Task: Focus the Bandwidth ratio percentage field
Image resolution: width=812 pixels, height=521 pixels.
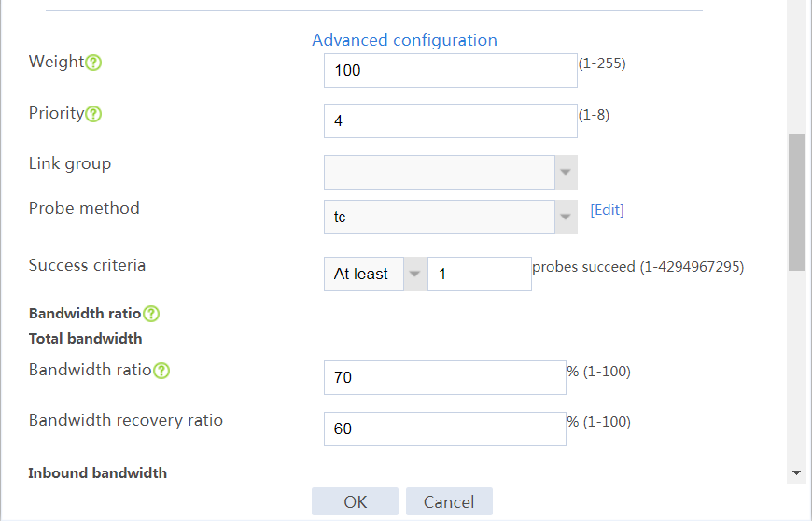Action: point(445,377)
